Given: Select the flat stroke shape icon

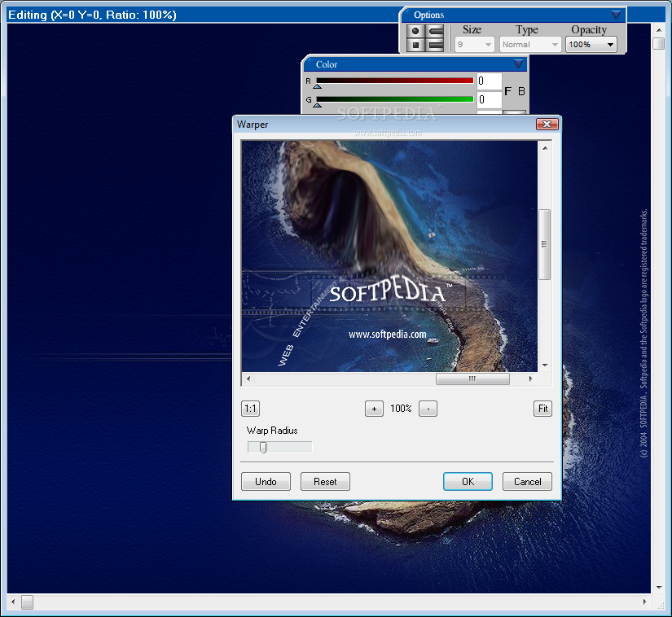Looking at the screenshot, I should [436, 45].
